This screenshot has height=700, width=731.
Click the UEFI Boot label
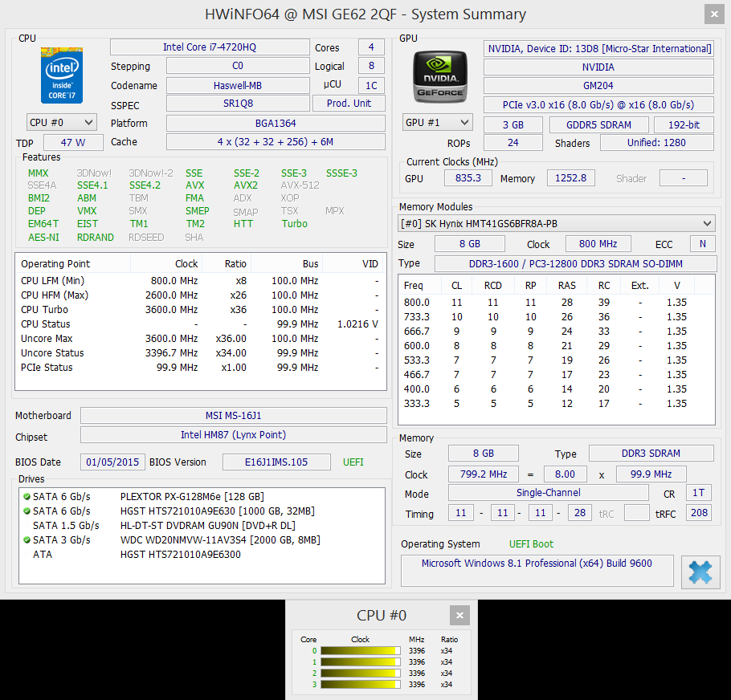(531, 544)
